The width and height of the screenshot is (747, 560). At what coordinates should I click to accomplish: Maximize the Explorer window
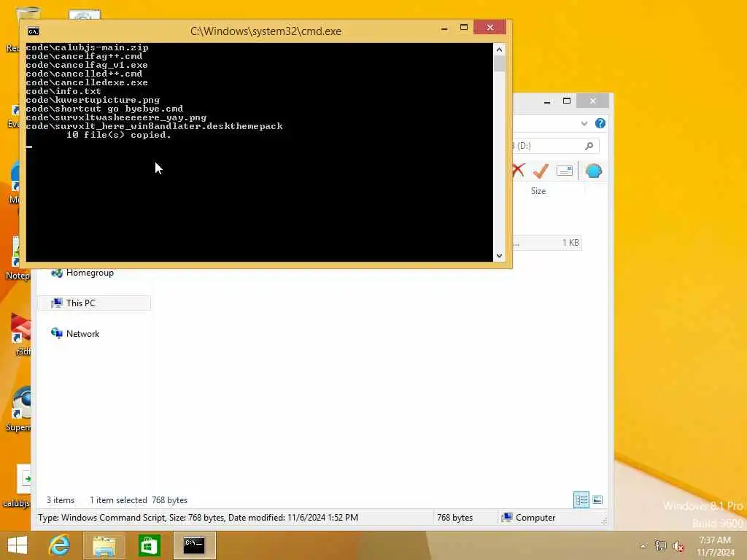pyautogui.click(x=566, y=101)
